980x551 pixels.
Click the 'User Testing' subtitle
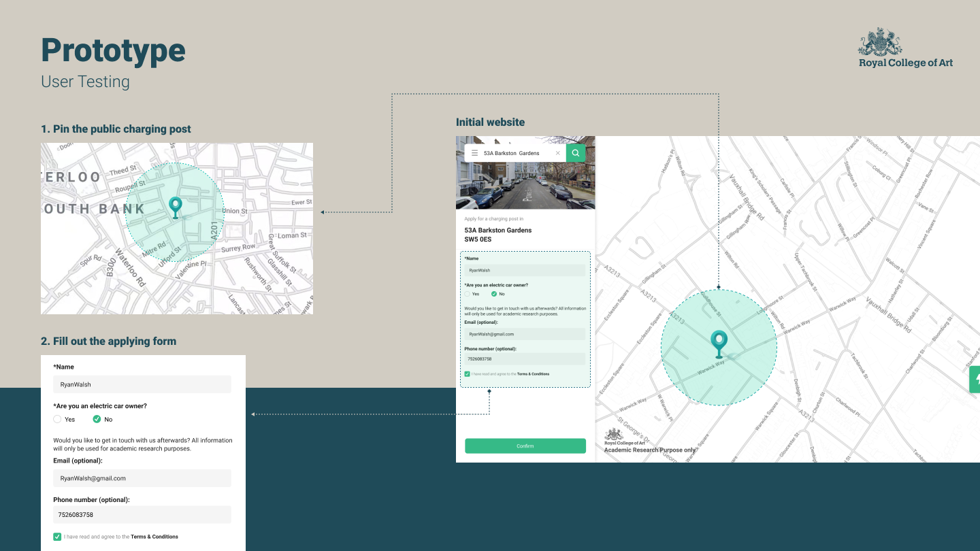pos(85,82)
